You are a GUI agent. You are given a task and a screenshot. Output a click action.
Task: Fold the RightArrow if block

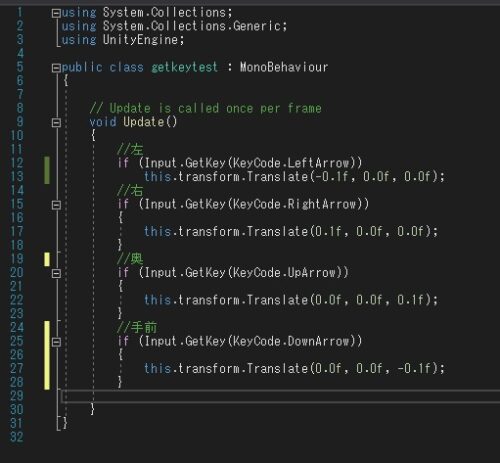[56, 205]
